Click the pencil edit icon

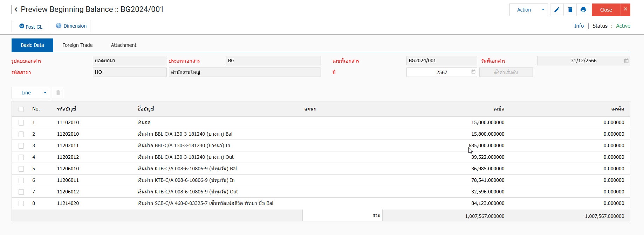557,10
